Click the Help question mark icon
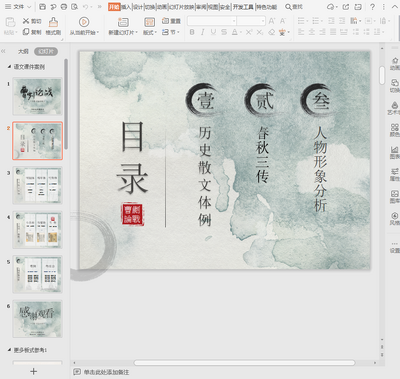 (372, 7)
